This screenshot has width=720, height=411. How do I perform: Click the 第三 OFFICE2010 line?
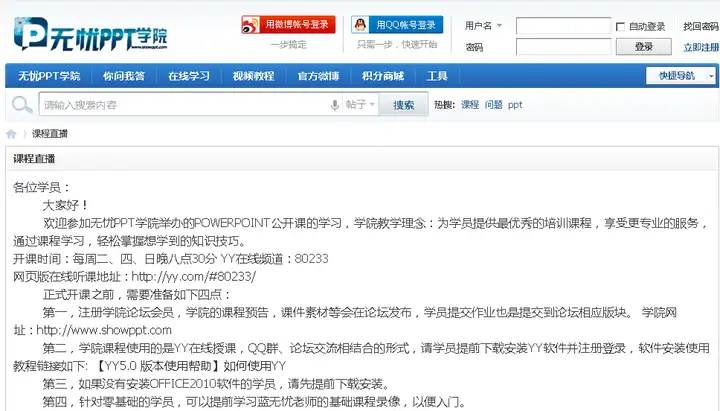(x=216, y=384)
